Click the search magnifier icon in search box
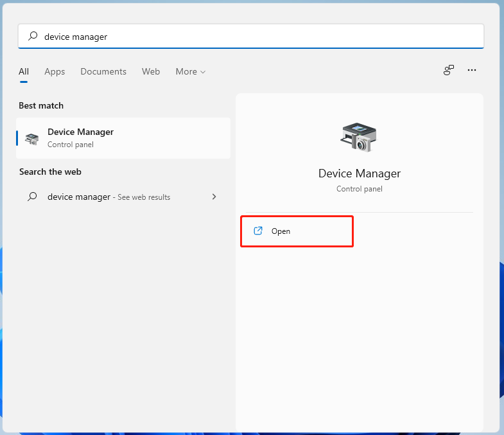 click(33, 36)
